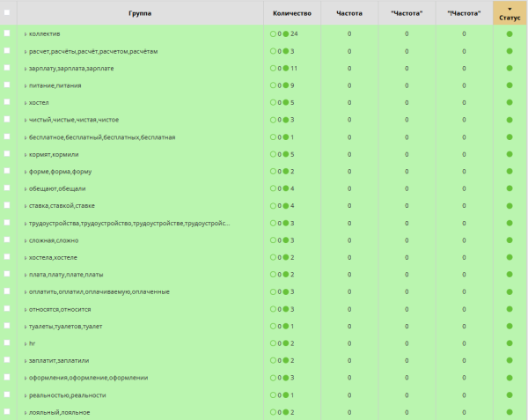This screenshot has width=528, height=420.
Task: Click the green count circle in обещают row
Action: pyautogui.click(x=287, y=188)
